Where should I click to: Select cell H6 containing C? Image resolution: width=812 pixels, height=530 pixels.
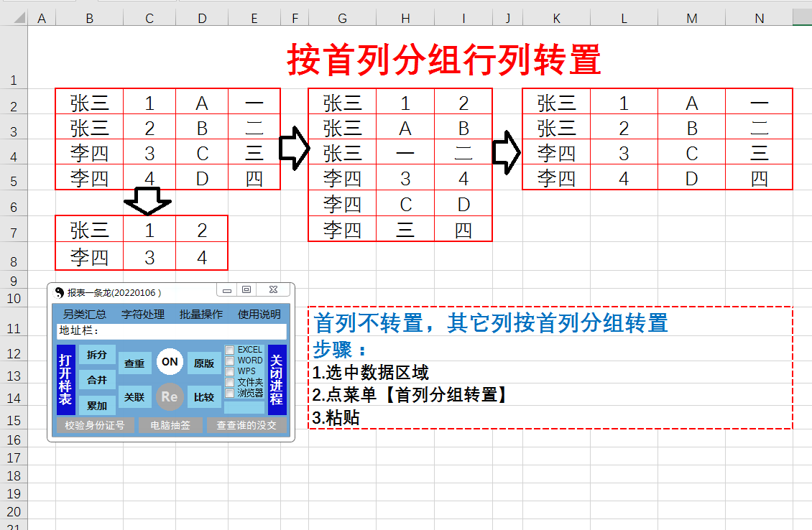[405, 204]
